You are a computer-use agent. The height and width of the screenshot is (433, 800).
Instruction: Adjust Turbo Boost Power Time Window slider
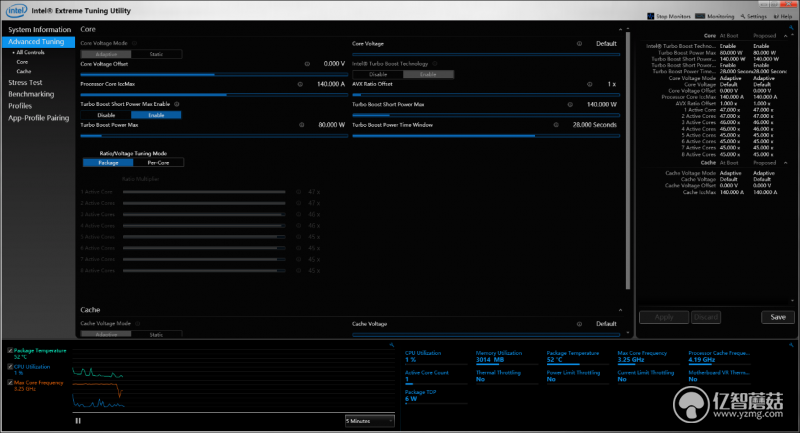tap(486, 136)
